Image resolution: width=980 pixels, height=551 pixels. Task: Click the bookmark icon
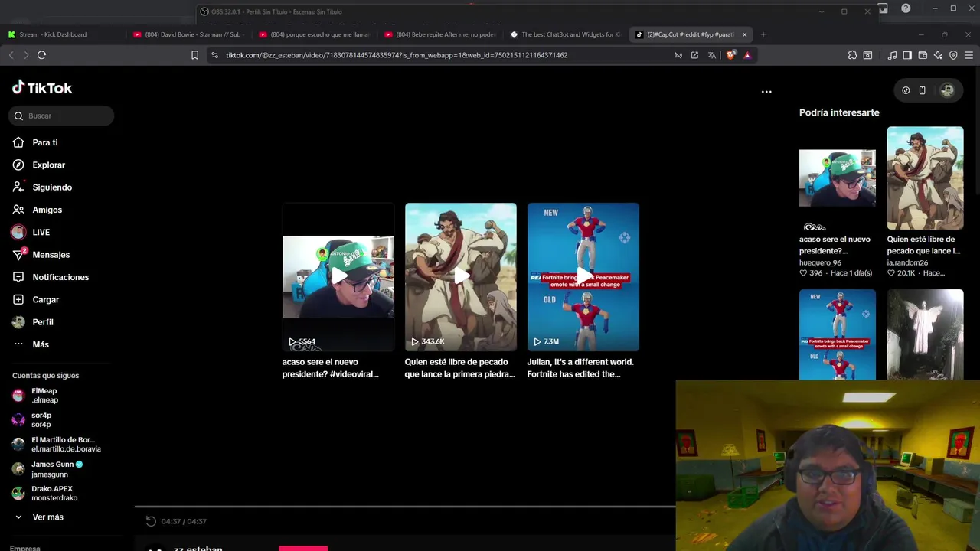[194, 55]
